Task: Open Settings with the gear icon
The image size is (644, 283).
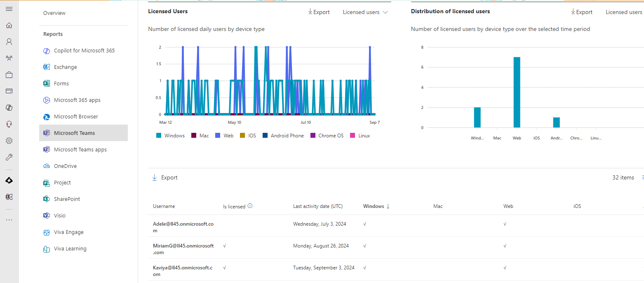Action: point(9,140)
